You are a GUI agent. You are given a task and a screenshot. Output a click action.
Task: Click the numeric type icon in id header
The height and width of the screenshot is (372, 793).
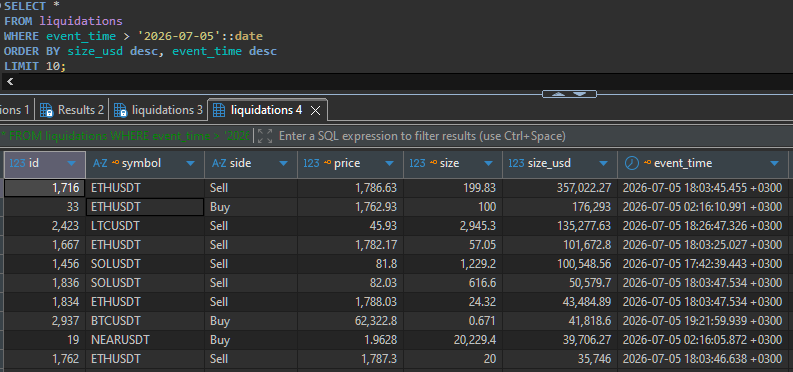pos(18,163)
